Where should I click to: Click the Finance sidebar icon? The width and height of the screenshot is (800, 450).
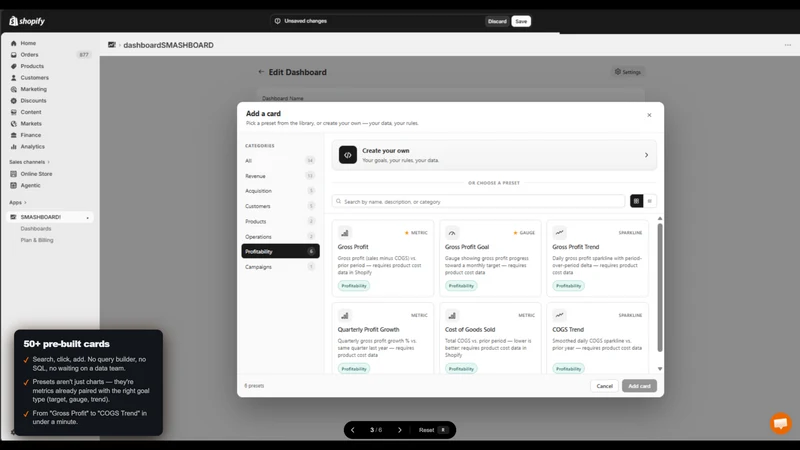tap(14, 135)
